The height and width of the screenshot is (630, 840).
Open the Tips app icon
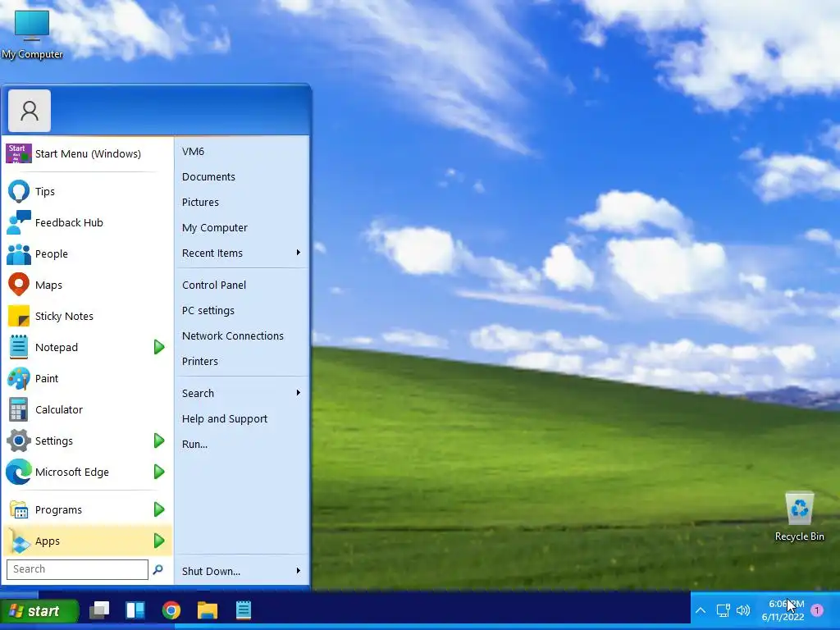[x=19, y=191]
